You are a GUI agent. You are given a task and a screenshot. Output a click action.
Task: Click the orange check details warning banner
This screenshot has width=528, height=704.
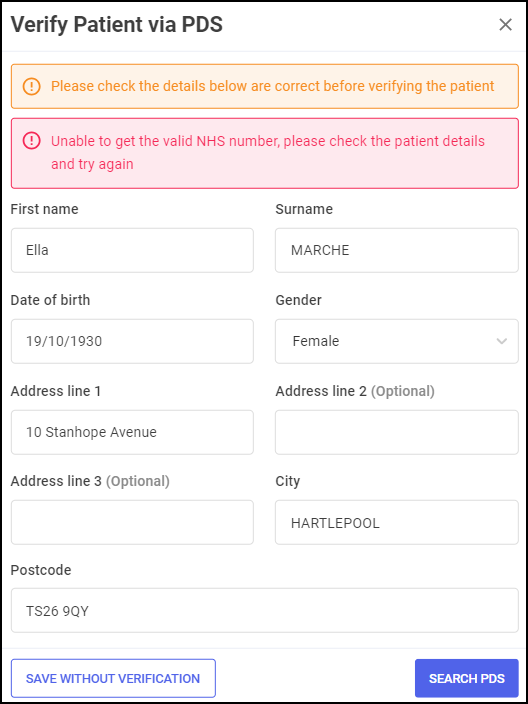coord(265,86)
